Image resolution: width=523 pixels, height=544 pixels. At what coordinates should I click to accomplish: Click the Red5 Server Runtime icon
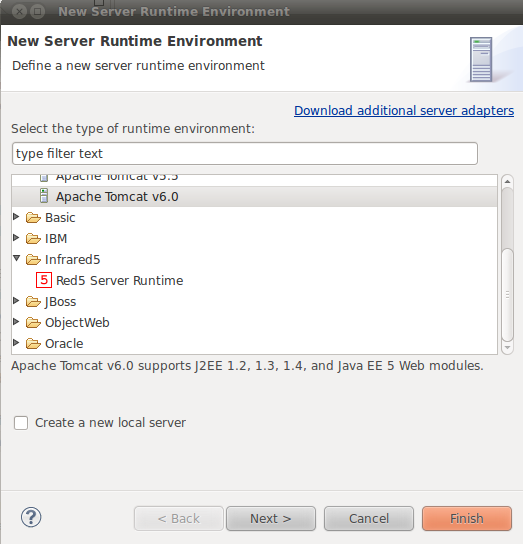(x=44, y=280)
